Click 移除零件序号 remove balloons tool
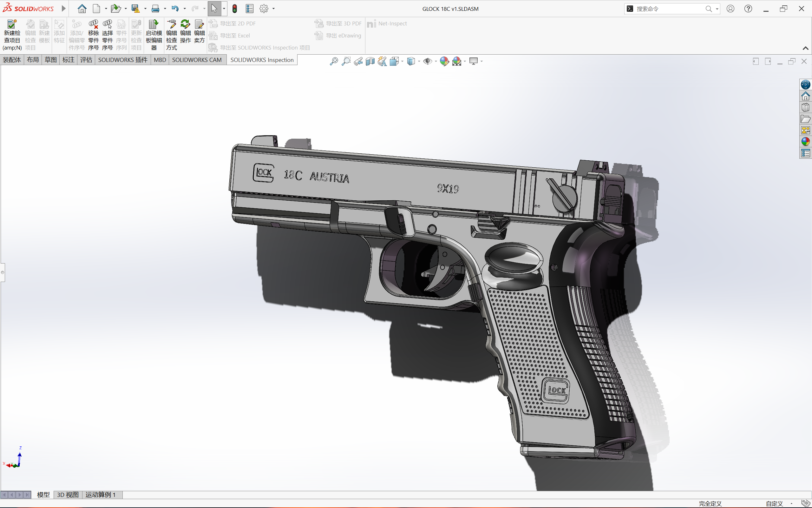812x508 pixels. (93, 35)
